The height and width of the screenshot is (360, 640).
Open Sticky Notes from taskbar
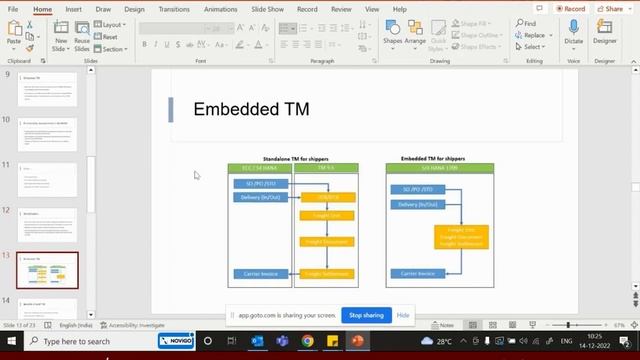coord(332,341)
